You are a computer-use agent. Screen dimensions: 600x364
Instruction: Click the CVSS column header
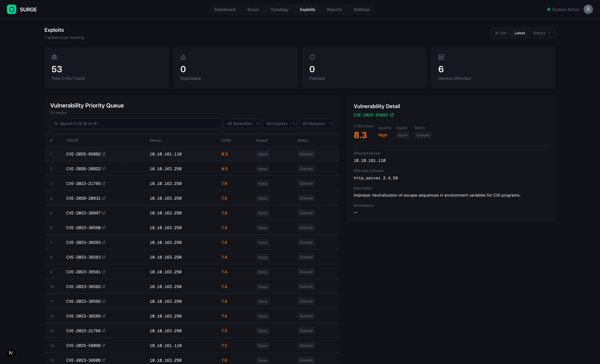226,140
